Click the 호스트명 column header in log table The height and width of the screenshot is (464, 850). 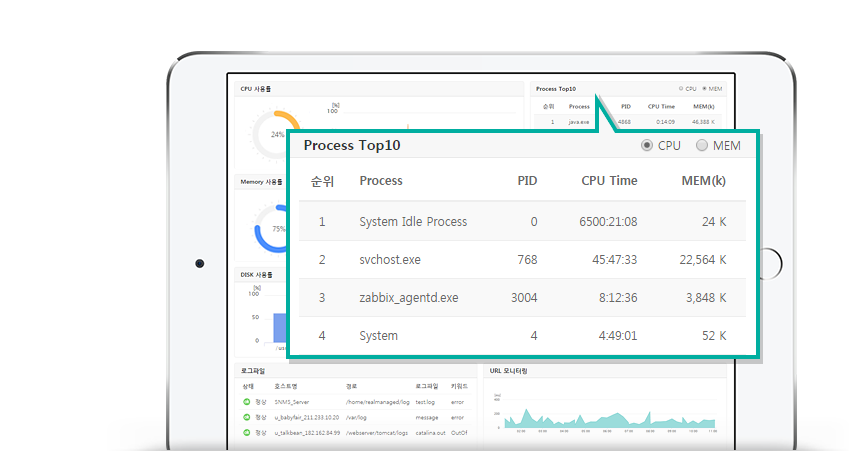tap(286, 386)
